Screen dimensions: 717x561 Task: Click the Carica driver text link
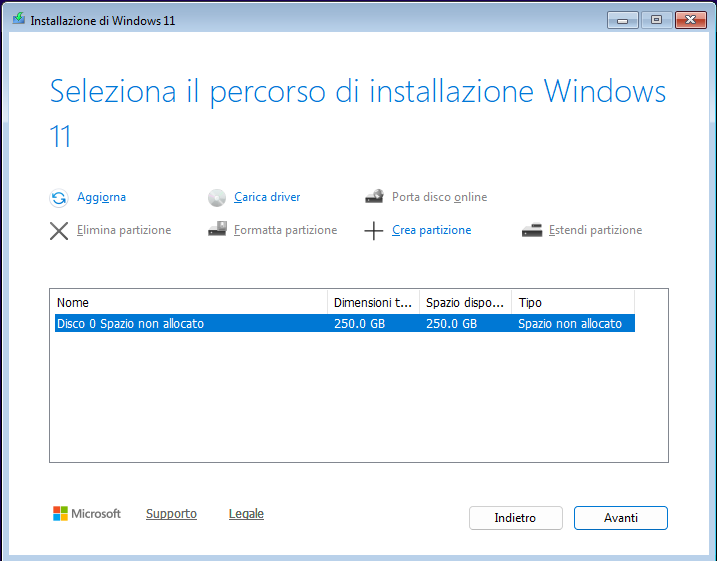pyautogui.click(x=267, y=197)
